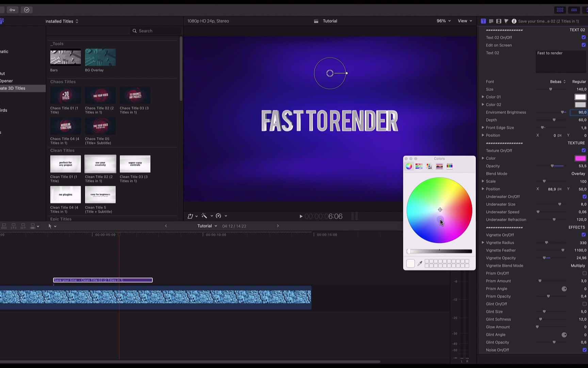Play the video with the play button
Image resolution: width=588 pixels, height=368 pixels.
(x=301, y=216)
